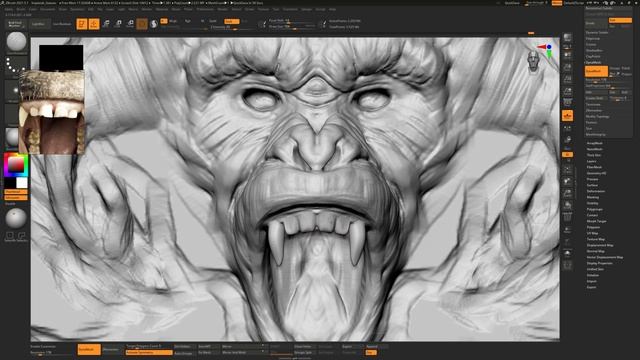640x360 pixels.
Task: Click the teeth reference image thumbnail
Action: click(x=52, y=112)
